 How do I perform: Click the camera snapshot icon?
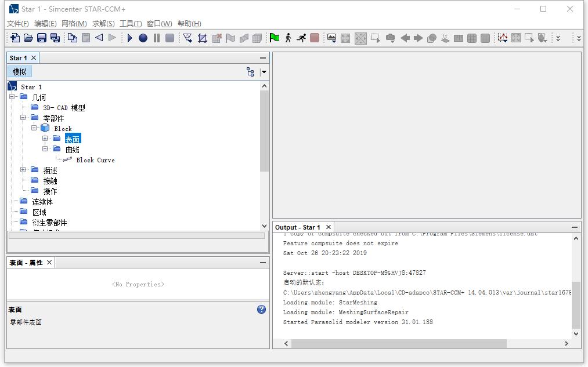coord(391,38)
